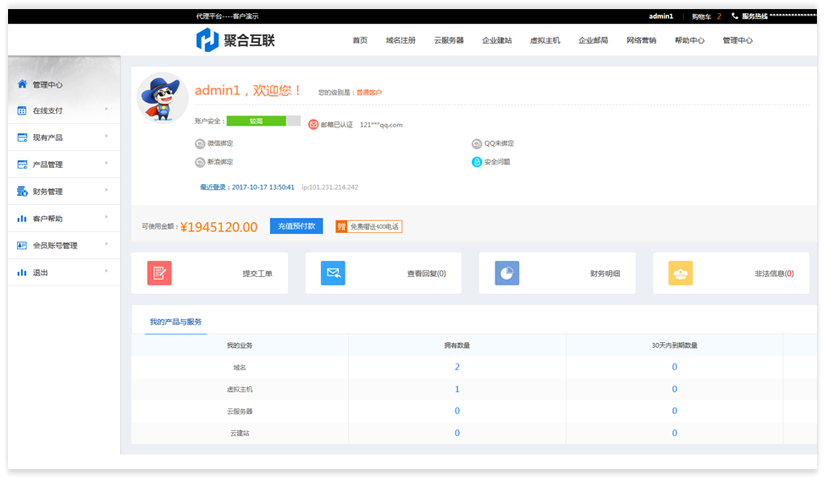Click the 账户安全 green progress bar
The width and height of the screenshot is (826, 478).
click(263, 121)
